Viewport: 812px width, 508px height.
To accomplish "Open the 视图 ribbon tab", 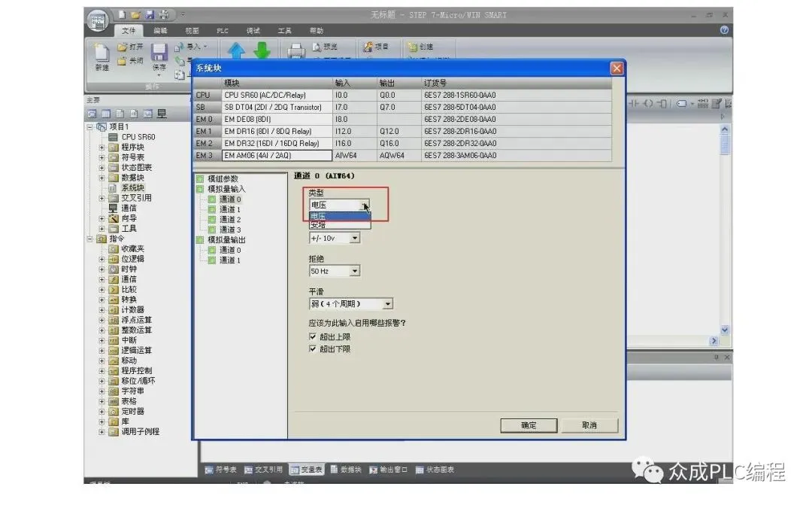I will (x=192, y=31).
